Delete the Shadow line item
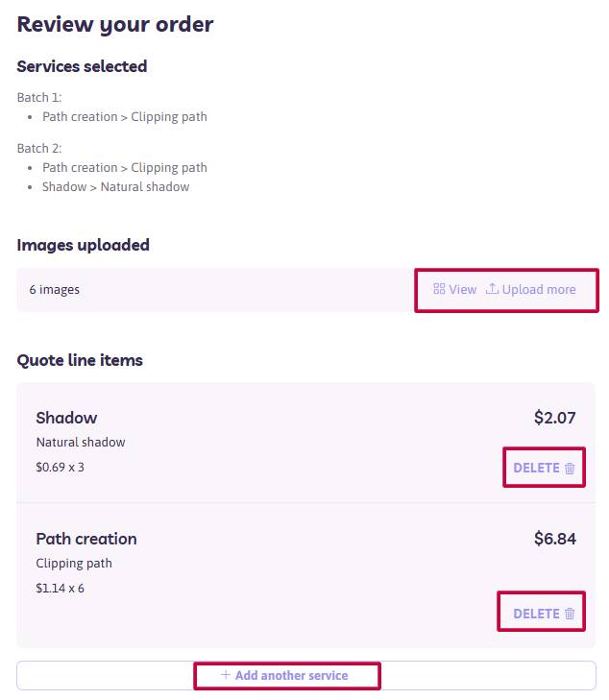The height and width of the screenshot is (700, 609). click(544, 468)
